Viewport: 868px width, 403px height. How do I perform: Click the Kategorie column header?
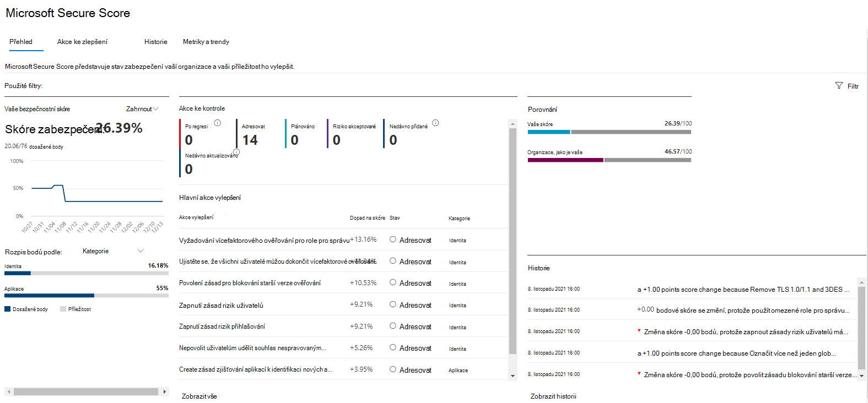(459, 219)
